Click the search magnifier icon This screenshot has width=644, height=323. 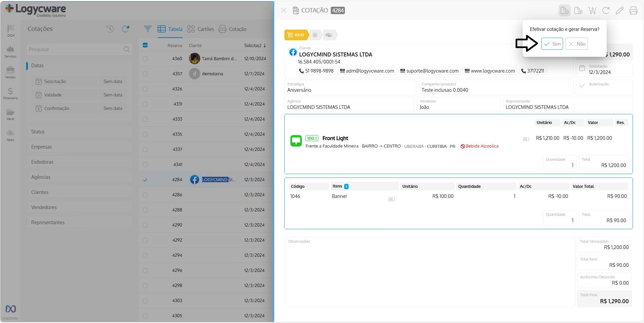126,49
